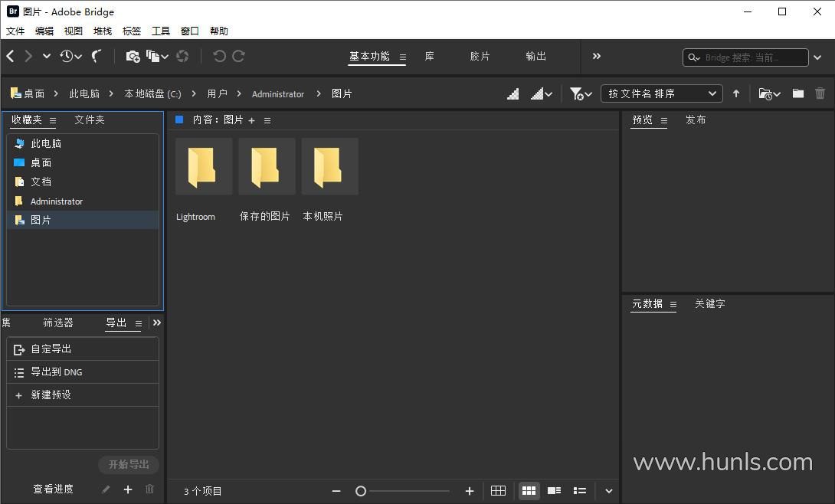This screenshot has height=504, width=835.
Task: Select 保存的图片 folder thumbnail
Action: (267, 166)
